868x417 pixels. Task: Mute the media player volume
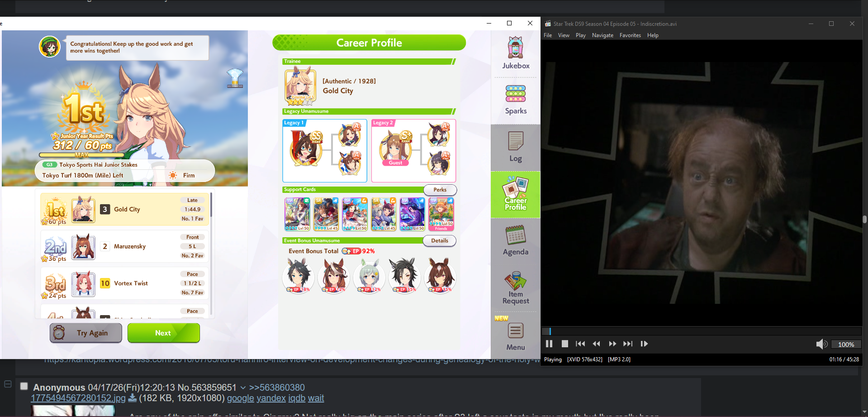click(x=821, y=345)
